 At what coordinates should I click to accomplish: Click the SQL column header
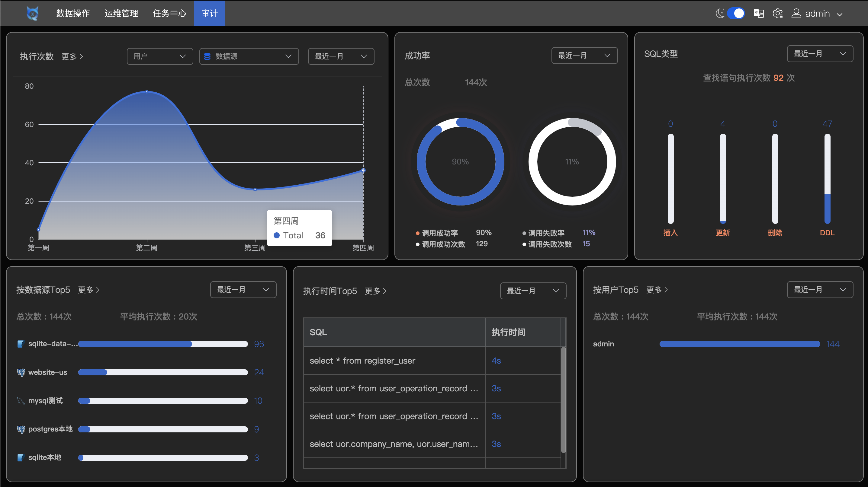394,332
